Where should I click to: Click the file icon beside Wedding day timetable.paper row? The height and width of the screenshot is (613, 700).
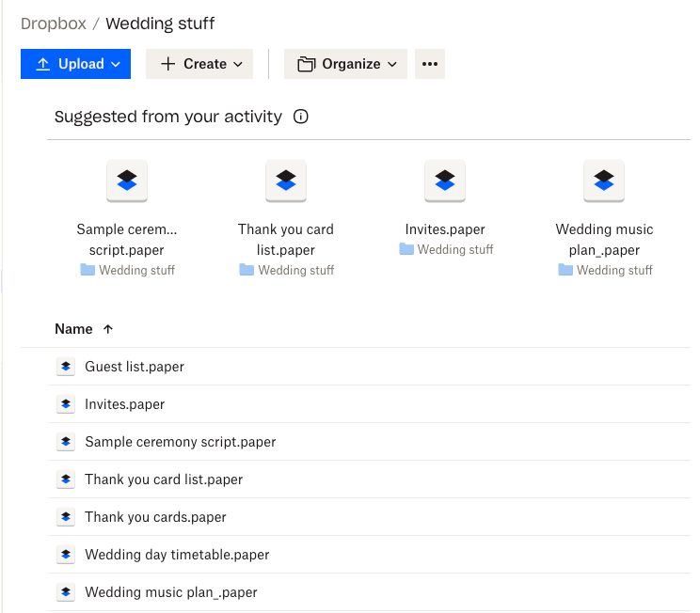[66, 555]
